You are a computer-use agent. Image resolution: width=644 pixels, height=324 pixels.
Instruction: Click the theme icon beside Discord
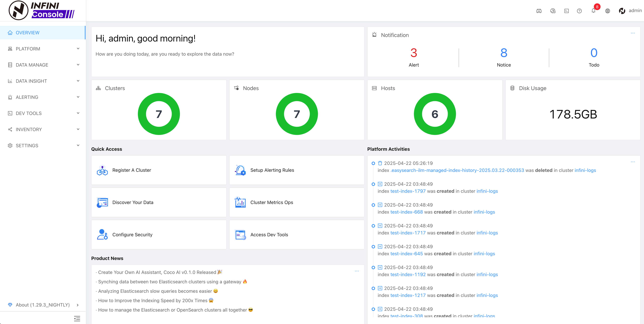(553, 11)
